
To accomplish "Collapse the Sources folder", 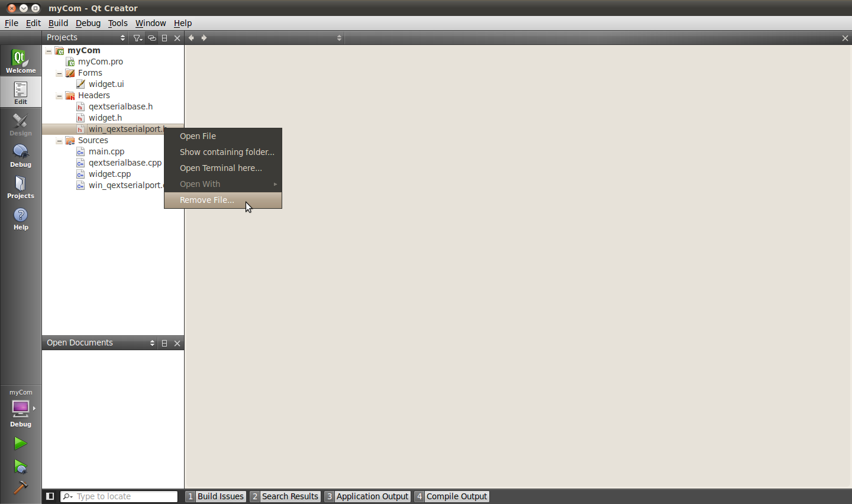I will coord(59,141).
